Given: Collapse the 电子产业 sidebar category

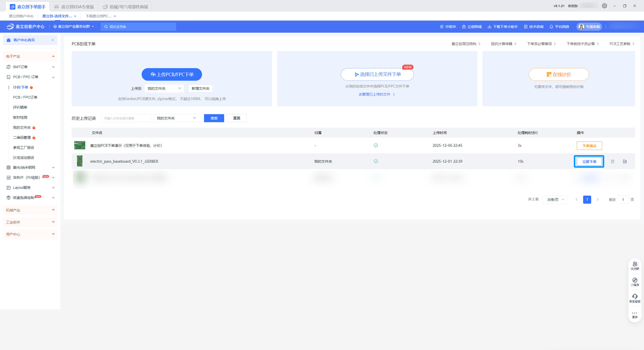Looking at the screenshot, I should [x=30, y=56].
